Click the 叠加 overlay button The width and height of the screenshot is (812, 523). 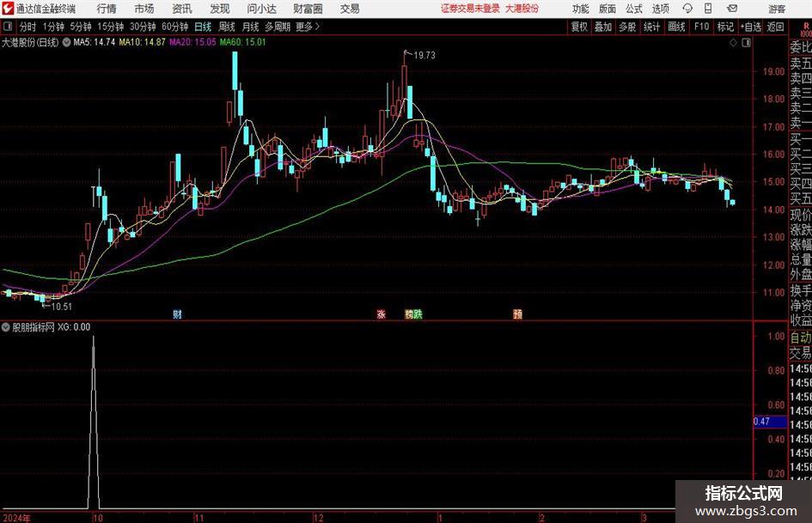click(x=603, y=27)
